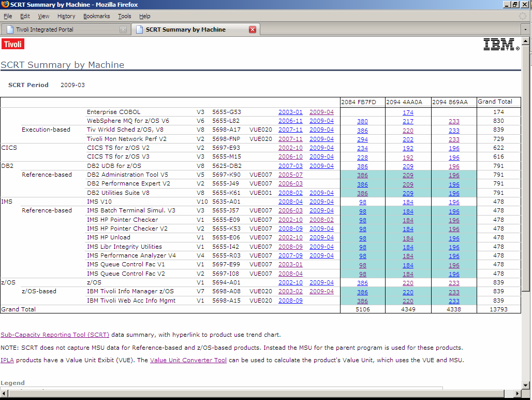The image size is (532, 400).
Task: Close the Tivoli Integrated Portal tab
Action: [123, 30]
